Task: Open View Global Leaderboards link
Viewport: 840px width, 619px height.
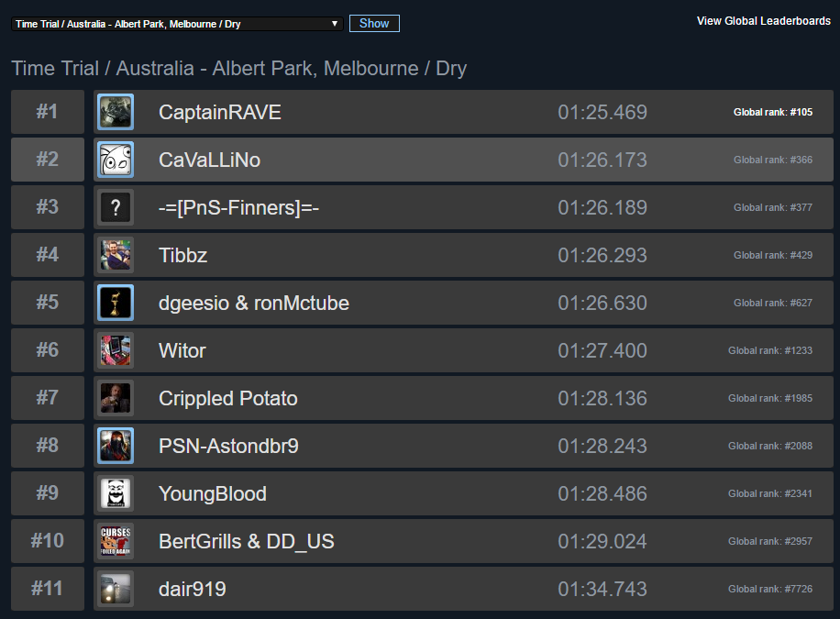Action: tap(763, 21)
